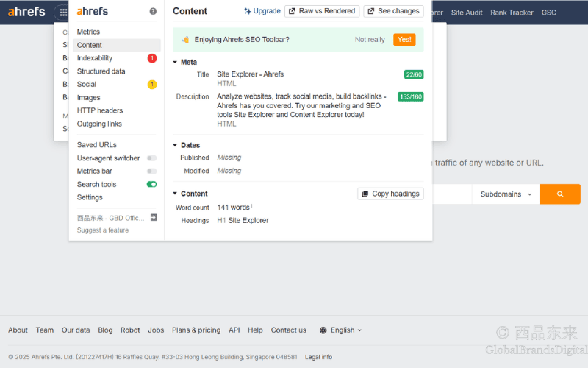Screen dimensions: 588x368
Task: Open HTTP headers section
Action: point(100,110)
